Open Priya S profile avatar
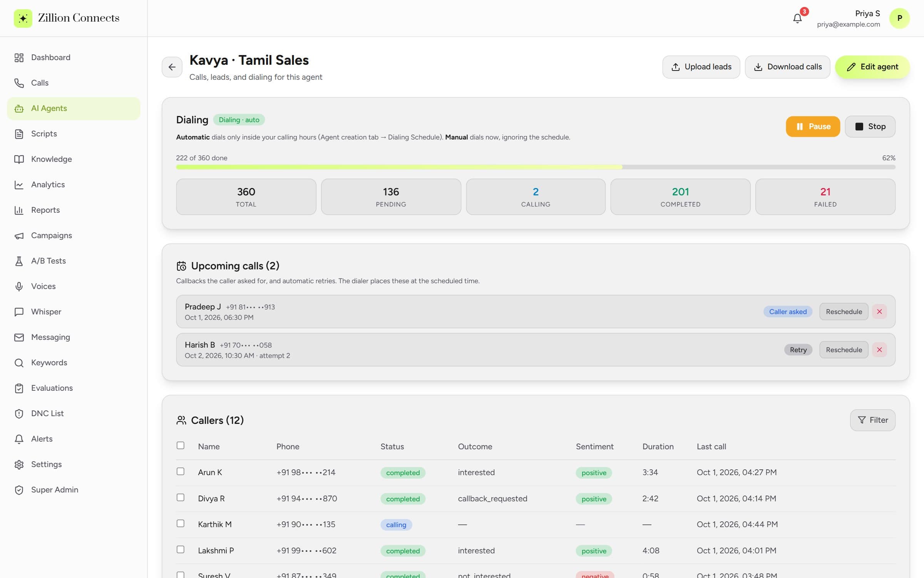 899,18
